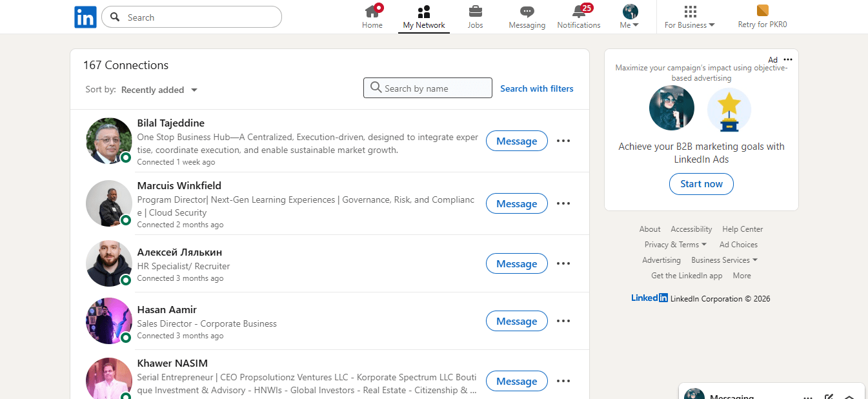Click Search with filters
This screenshot has width=868, height=399.
(536, 88)
